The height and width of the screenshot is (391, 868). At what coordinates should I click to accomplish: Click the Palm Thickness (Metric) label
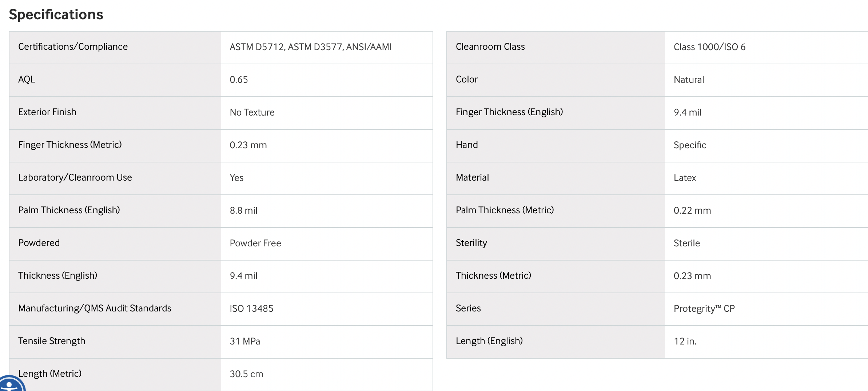[x=505, y=210]
